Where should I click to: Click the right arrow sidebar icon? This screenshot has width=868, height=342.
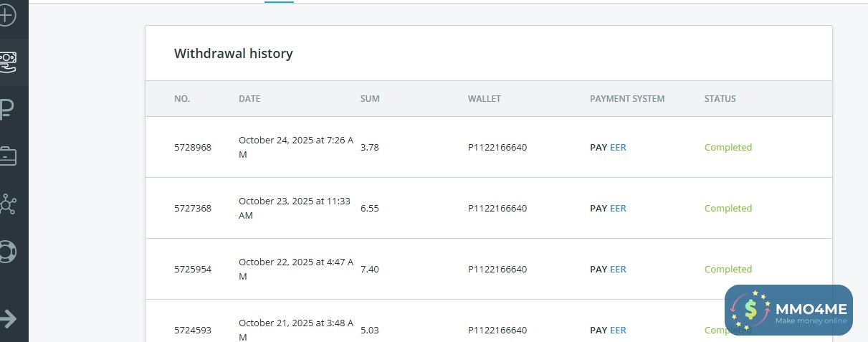tap(8, 318)
